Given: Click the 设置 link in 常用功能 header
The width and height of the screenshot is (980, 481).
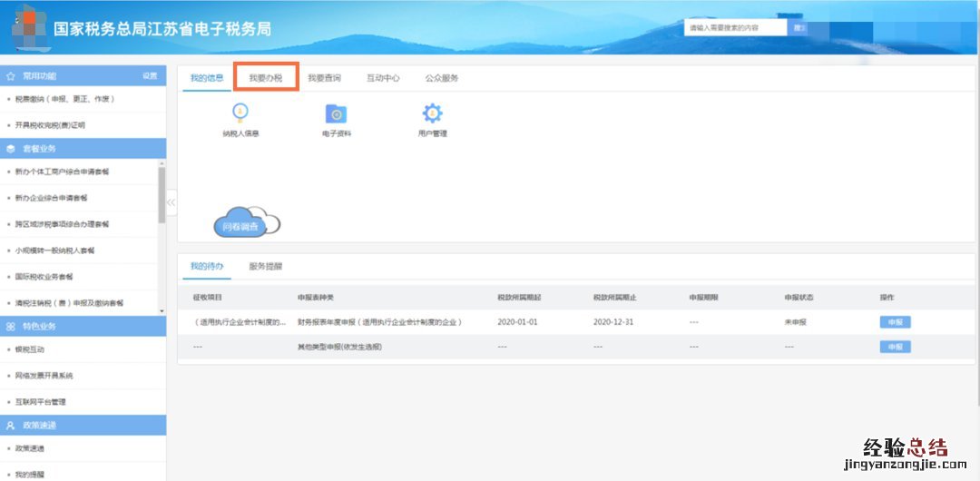Looking at the screenshot, I should [150, 75].
